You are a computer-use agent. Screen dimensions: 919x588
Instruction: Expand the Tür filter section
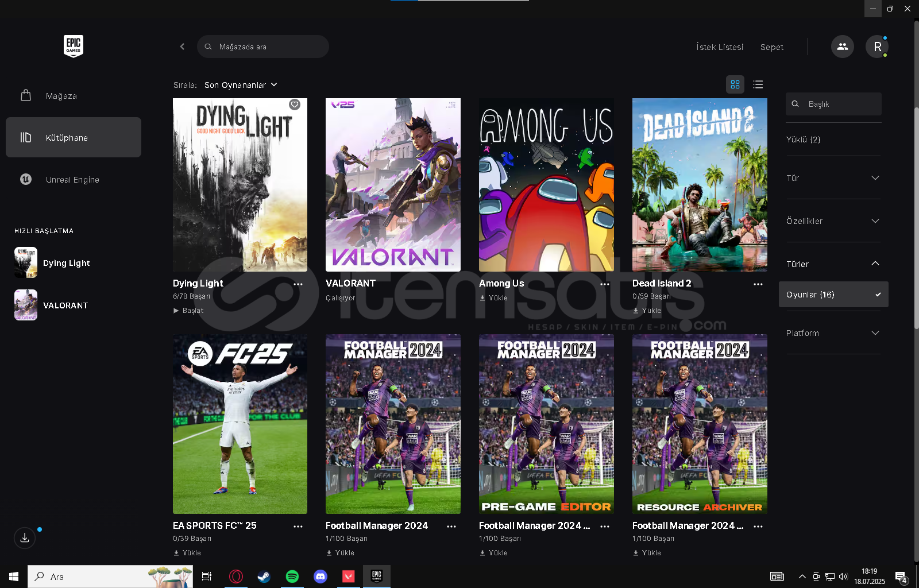click(833, 178)
